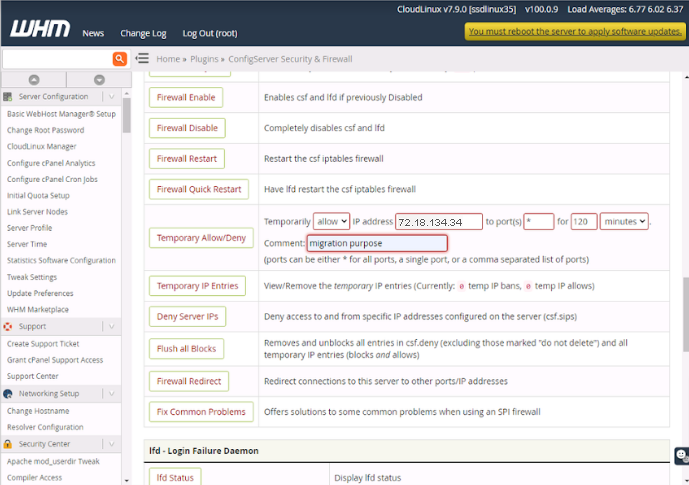Open Link Server Nodes
The width and height of the screenshot is (689, 485).
click(37, 212)
